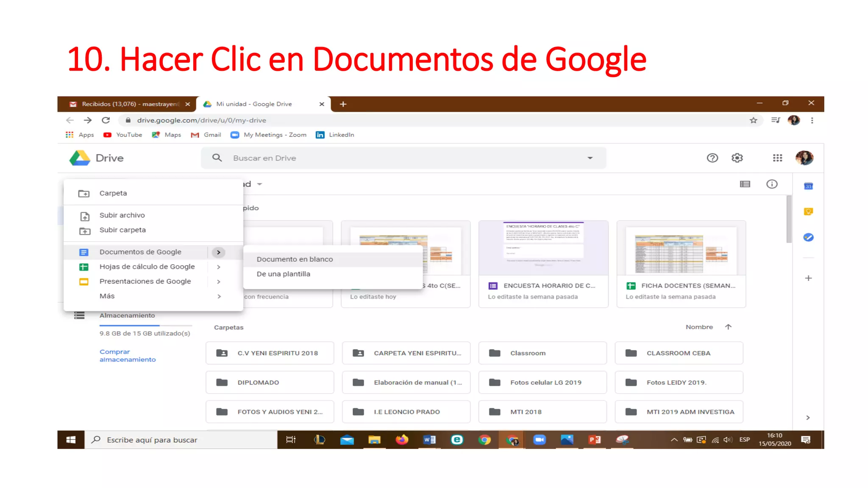This screenshot has width=868, height=488.
Task: Open FICHA DOCENTES file thumbnail
Action: 681,248
